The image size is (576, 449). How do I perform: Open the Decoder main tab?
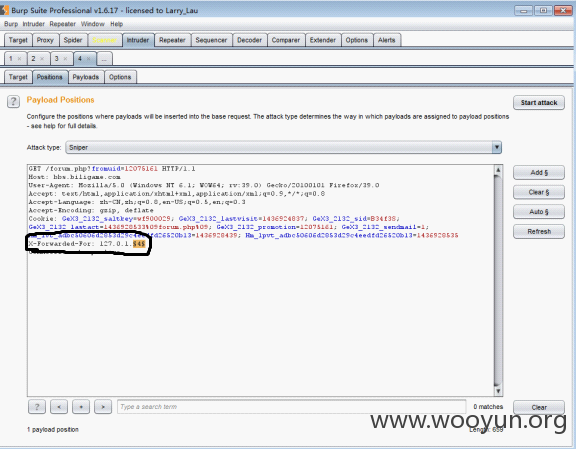point(249,40)
